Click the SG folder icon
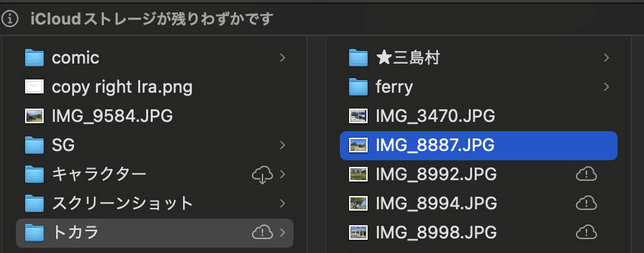This screenshot has width=644, height=253. (x=34, y=145)
